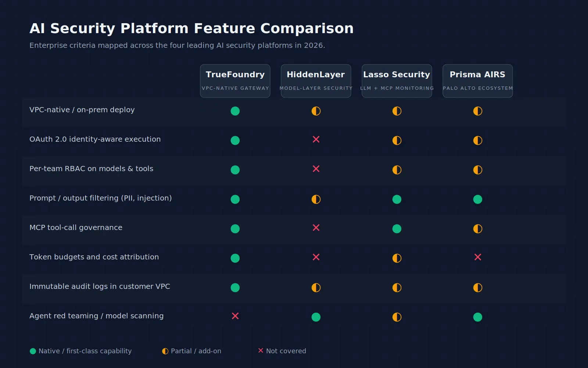588x368 pixels.
Task: Click the 'Per-team RBAC on models & tools' label
Action: click(x=91, y=169)
